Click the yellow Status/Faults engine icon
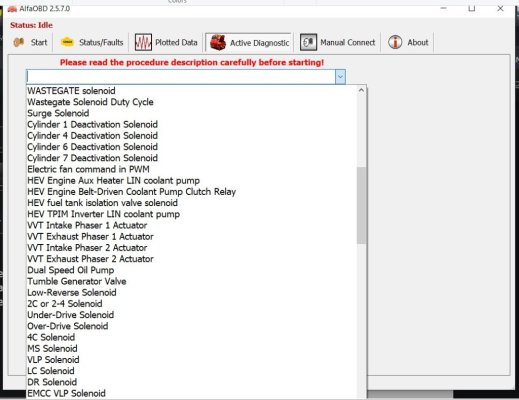Viewport: 519px width, 400px height. tap(67, 42)
